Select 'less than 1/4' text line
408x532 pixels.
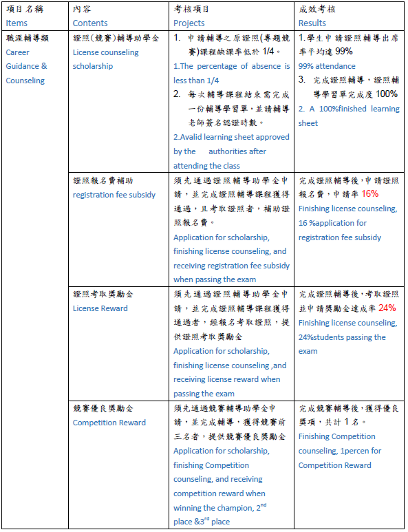coord(196,81)
